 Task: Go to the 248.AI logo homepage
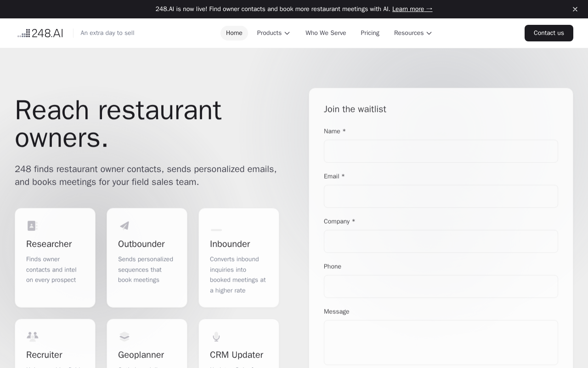[40, 33]
